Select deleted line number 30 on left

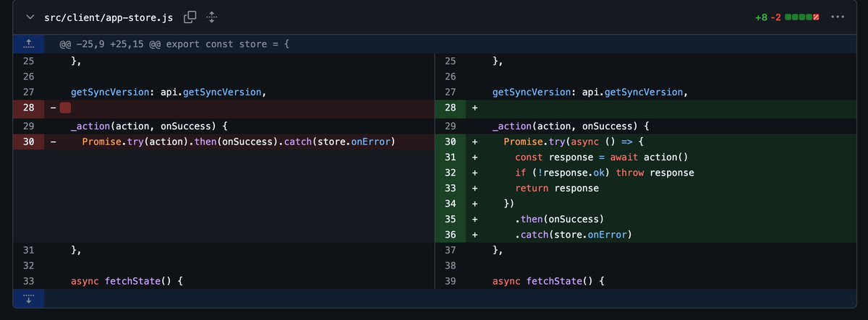click(x=29, y=141)
